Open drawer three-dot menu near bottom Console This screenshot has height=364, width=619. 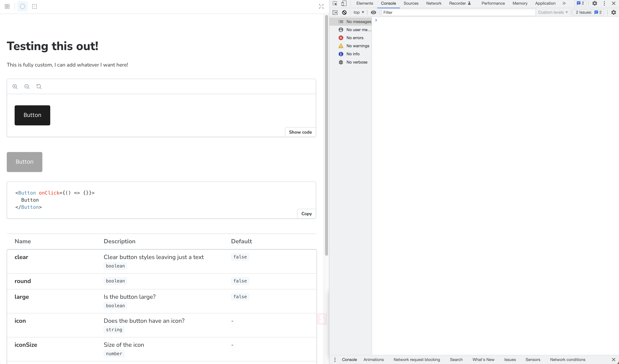click(335, 360)
